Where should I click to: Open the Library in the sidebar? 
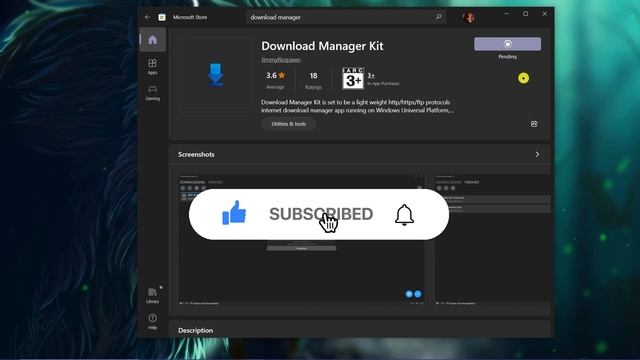152,296
